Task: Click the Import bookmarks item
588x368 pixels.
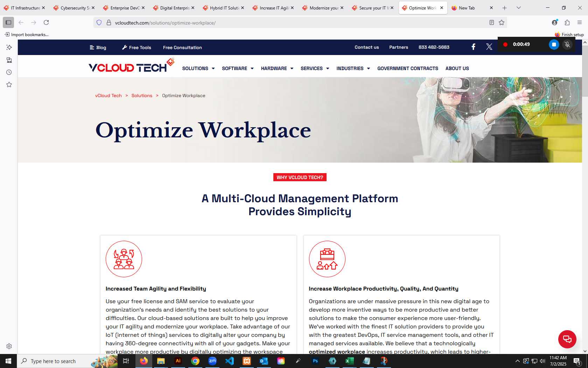Action: click(x=27, y=34)
